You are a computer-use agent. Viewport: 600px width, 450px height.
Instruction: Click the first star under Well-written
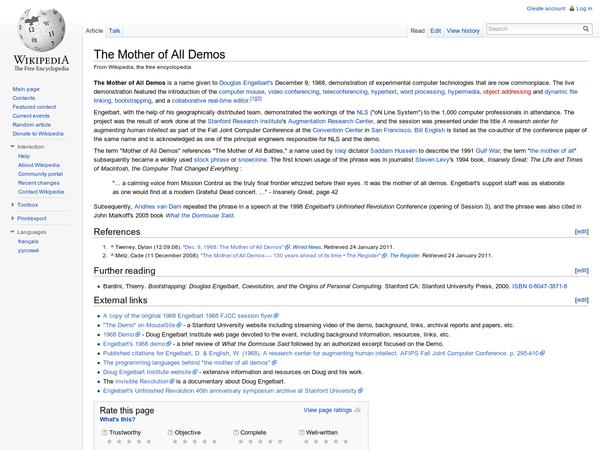coord(307,442)
